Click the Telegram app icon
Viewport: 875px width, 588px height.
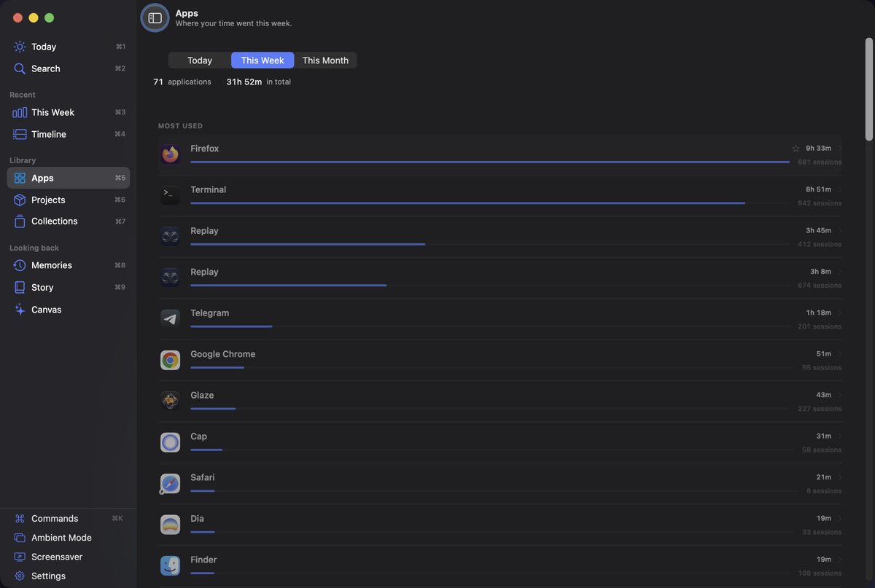point(170,319)
